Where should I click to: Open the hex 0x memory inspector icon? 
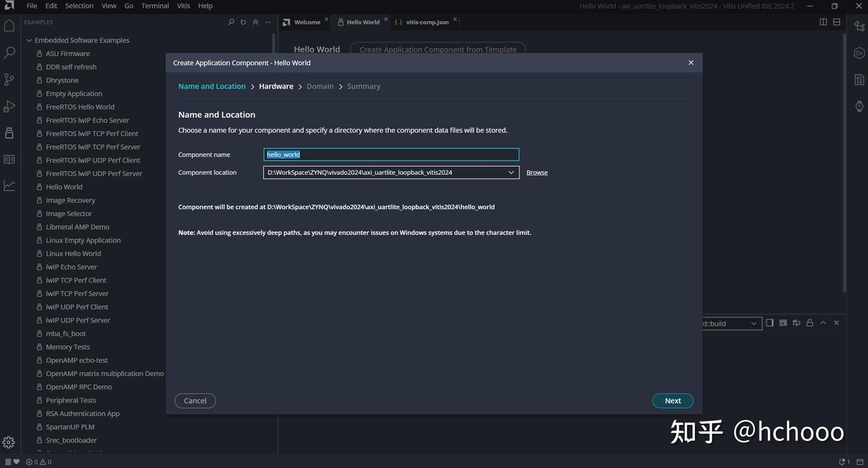(x=860, y=53)
